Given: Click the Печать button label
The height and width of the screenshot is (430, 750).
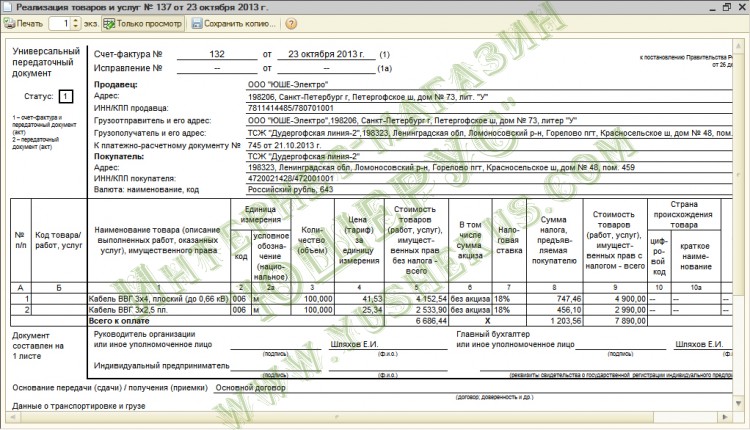Looking at the screenshot, I should tap(30, 23).
